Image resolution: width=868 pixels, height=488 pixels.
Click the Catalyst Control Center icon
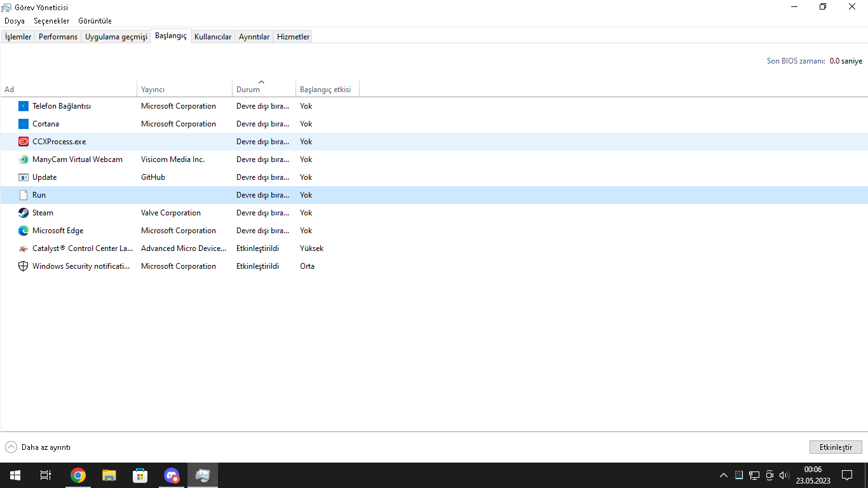pos(24,248)
